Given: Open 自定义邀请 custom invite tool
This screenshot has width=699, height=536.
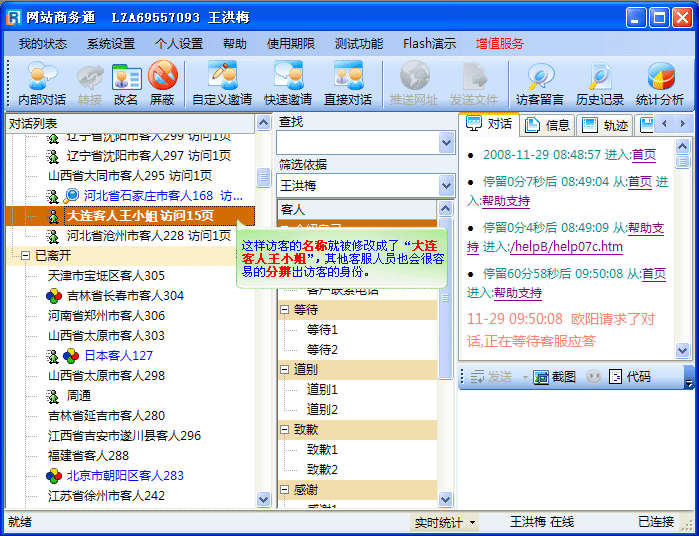Looking at the screenshot, I should [222, 82].
